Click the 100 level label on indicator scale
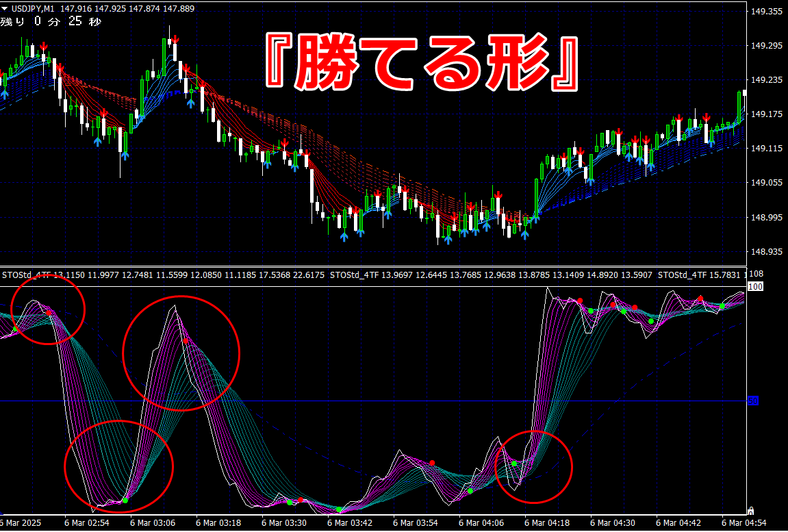Image resolution: width=788 pixels, height=532 pixels. click(x=755, y=286)
